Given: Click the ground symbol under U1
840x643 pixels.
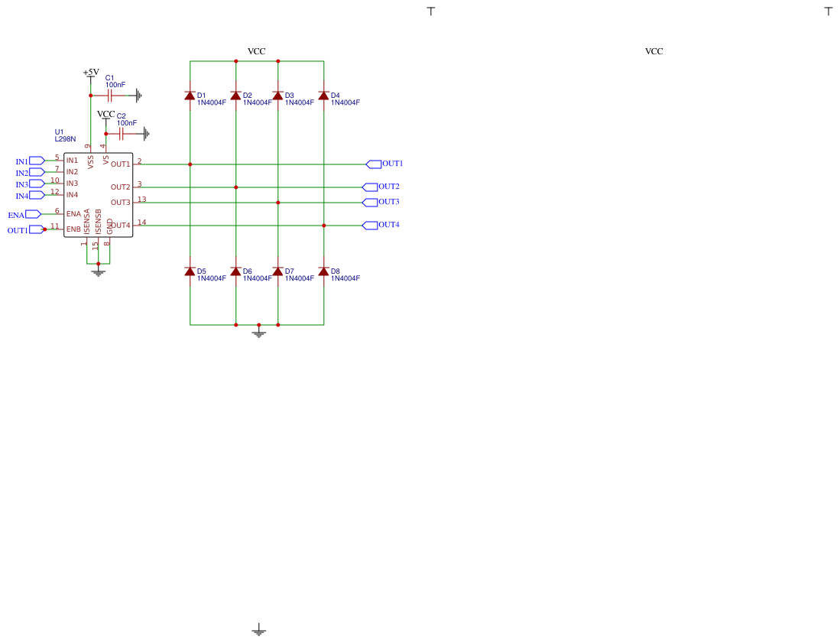Looking at the screenshot, I should coord(98,273).
